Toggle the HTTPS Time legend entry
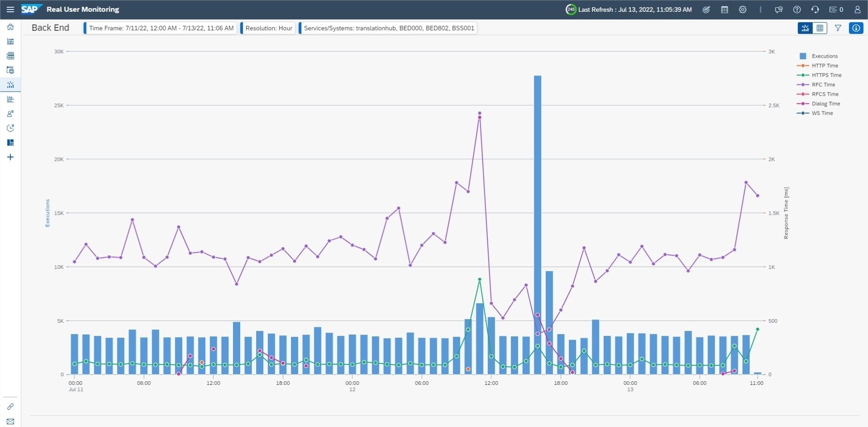The width and height of the screenshot is (868, 427). (x=819, y=75)
